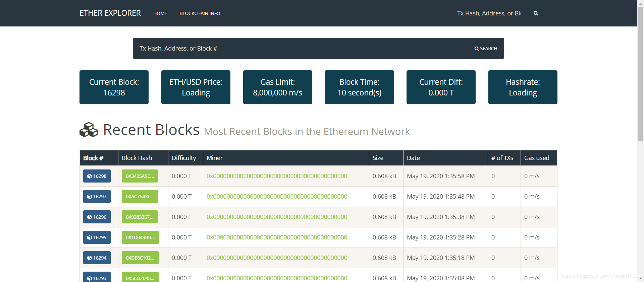The width and height of the screenshot is (644, 282).
Task: Focus the navbar Tx Hash search field
Action: 489,13
